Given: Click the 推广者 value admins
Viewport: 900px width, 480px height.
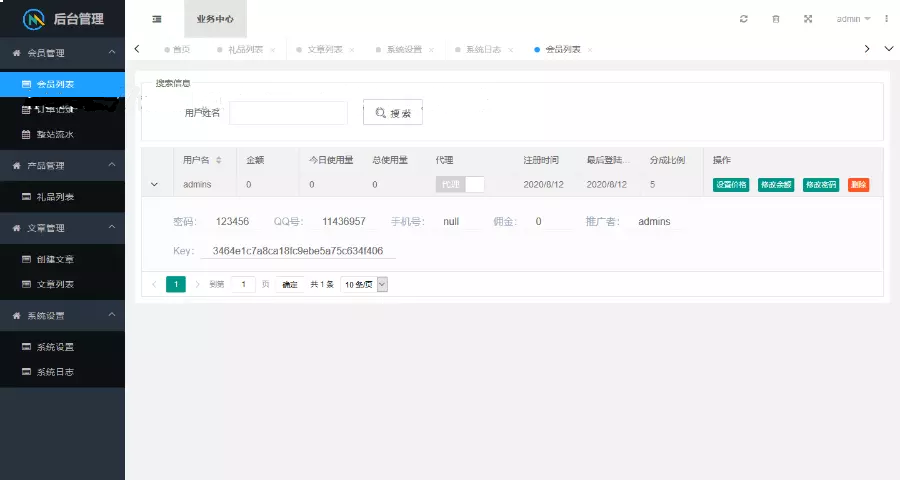Looking at the screenshot, I should tap(654, 222).
